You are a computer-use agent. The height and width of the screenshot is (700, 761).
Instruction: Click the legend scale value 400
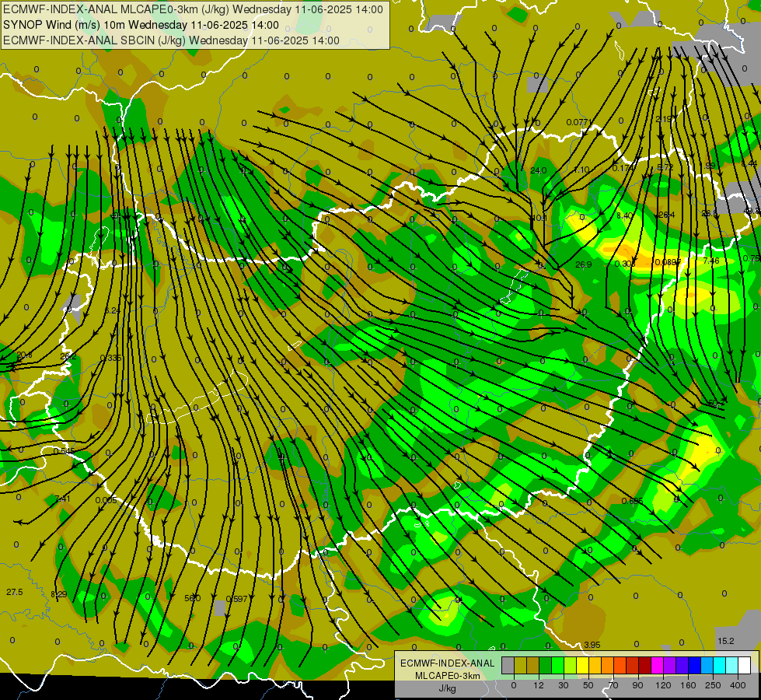[738, 685]
